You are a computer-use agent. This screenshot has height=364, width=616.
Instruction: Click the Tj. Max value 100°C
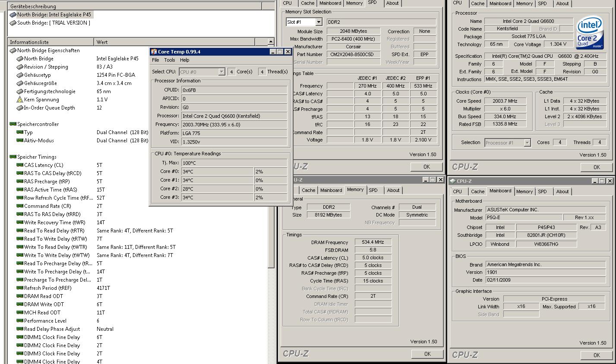pos(234,163)
